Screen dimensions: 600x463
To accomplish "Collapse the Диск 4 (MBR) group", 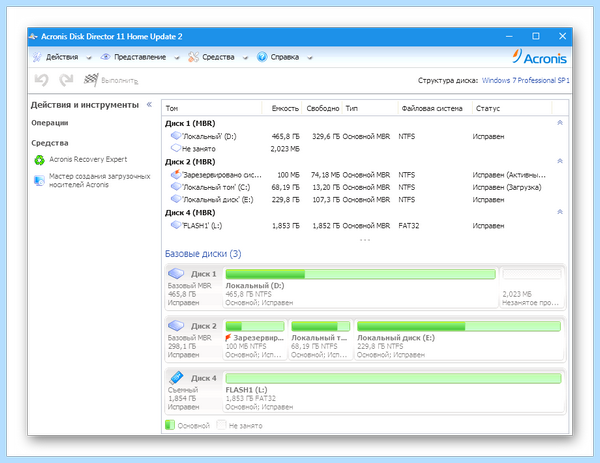I will point(560,212).
